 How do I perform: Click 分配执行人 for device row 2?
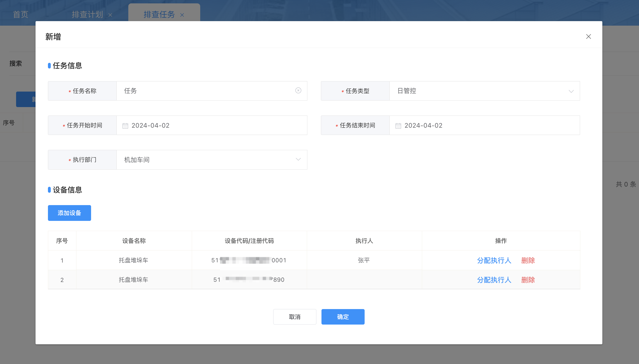(494, 280)
